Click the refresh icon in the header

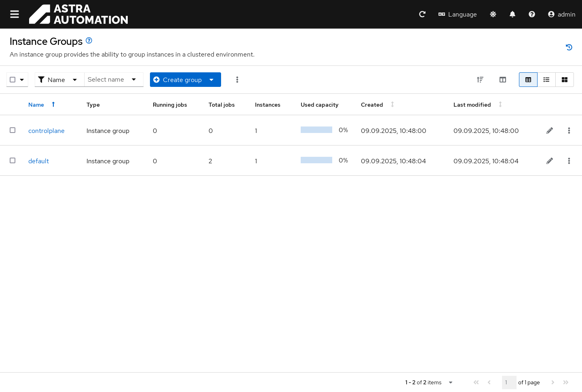point(422,14)
